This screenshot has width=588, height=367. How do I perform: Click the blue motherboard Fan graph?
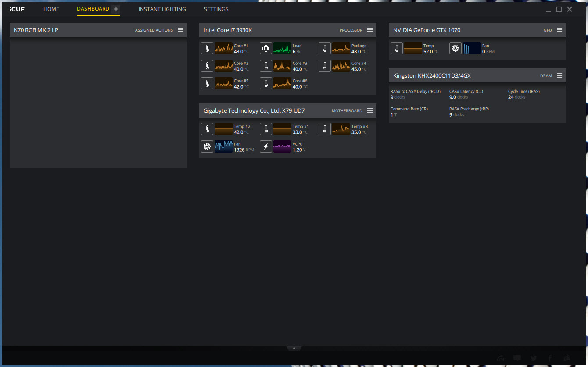click(x=224, y=146)
